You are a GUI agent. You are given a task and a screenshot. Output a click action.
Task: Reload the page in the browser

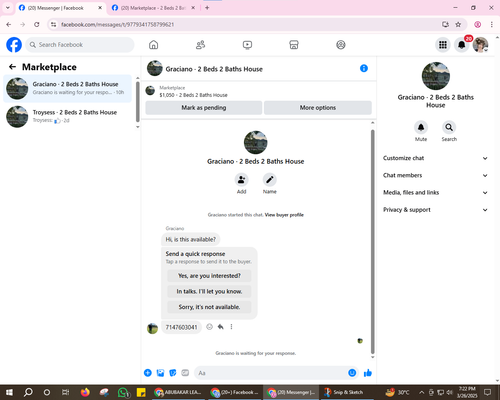(37, 24)
